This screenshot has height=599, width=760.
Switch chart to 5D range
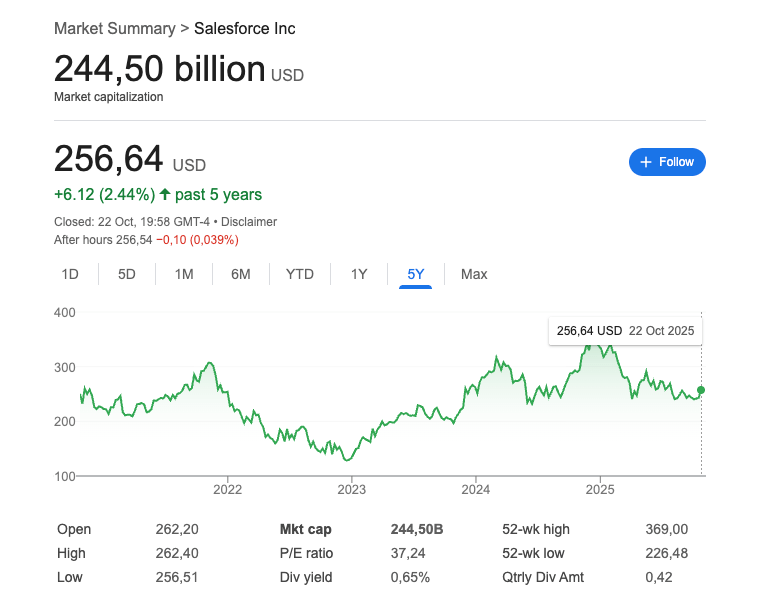click(127, 274)
